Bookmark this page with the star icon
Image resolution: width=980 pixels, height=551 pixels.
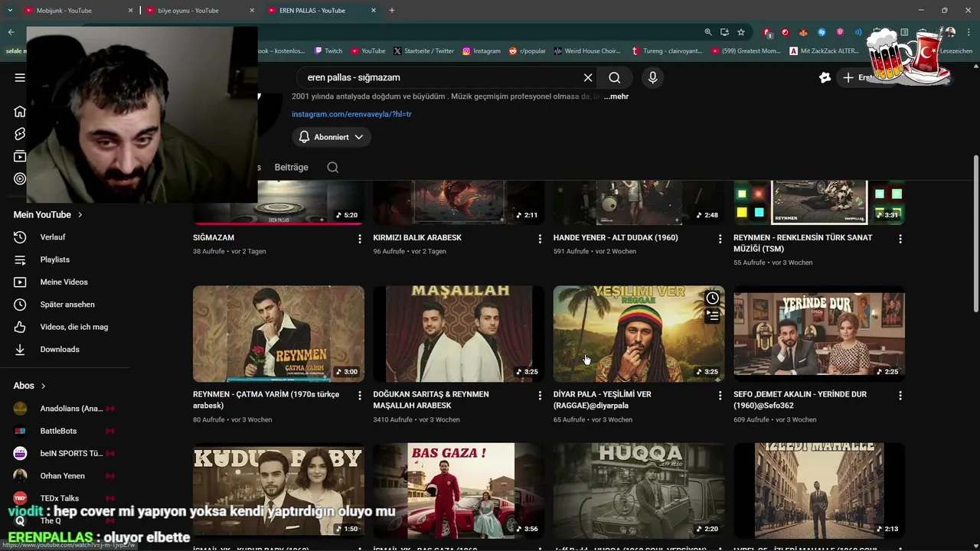pyautogui.click(x=741, y=32)
